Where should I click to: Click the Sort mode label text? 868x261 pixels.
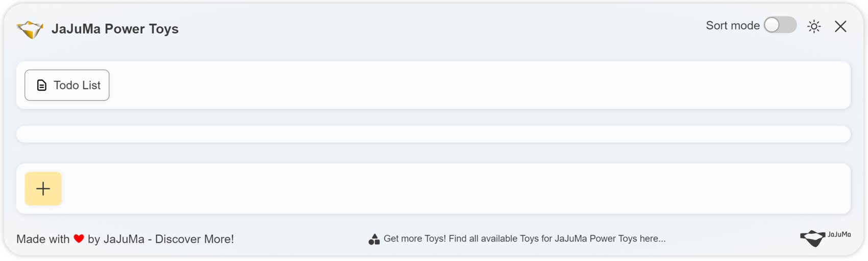(733, 26)
